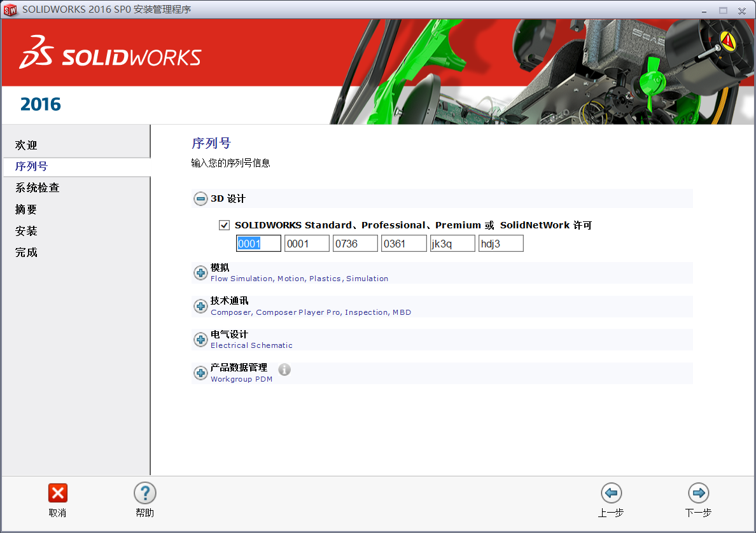Open Help via question mark icon
Screen dimensions: 756x533
tap(145, 493)
